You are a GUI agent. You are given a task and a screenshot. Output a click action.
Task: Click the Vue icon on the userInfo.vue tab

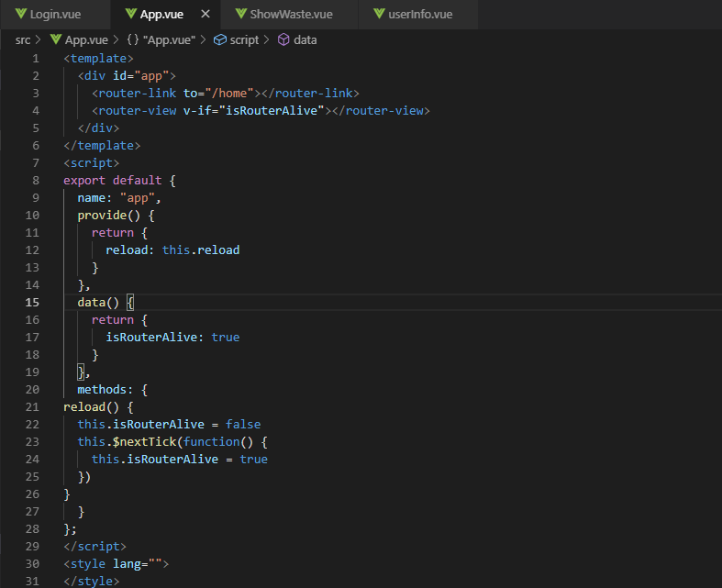pos(379,15)
